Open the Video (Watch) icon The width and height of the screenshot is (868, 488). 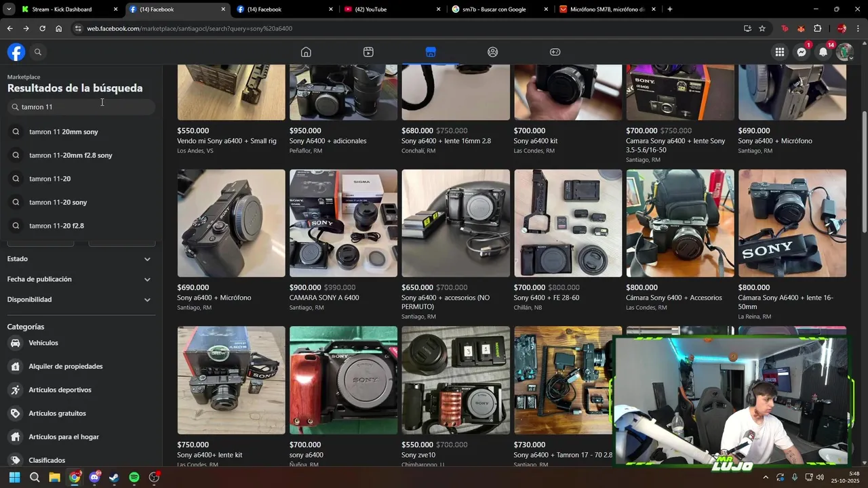tap(368, 52)
